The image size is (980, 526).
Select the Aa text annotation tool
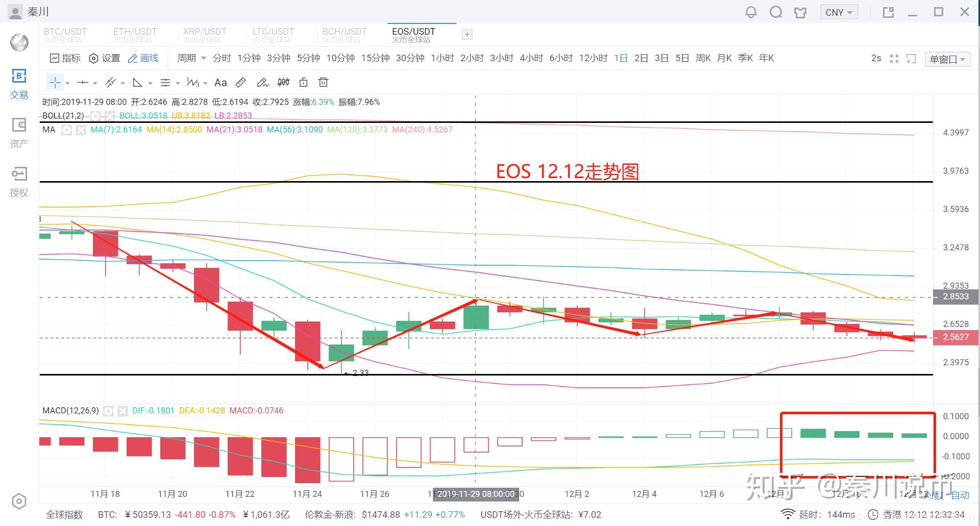click(220, 83)
